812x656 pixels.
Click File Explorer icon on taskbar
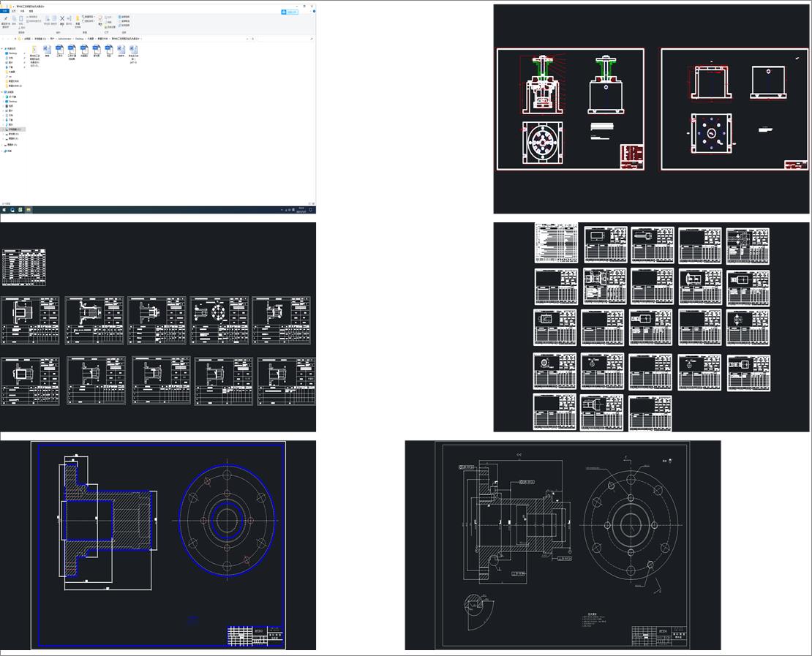(29, 210)
